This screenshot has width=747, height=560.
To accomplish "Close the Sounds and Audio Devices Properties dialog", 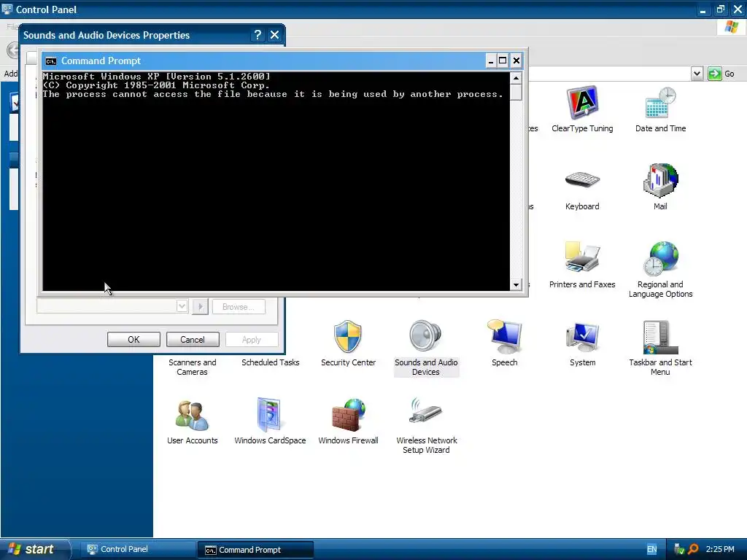I will click(274, 35).
